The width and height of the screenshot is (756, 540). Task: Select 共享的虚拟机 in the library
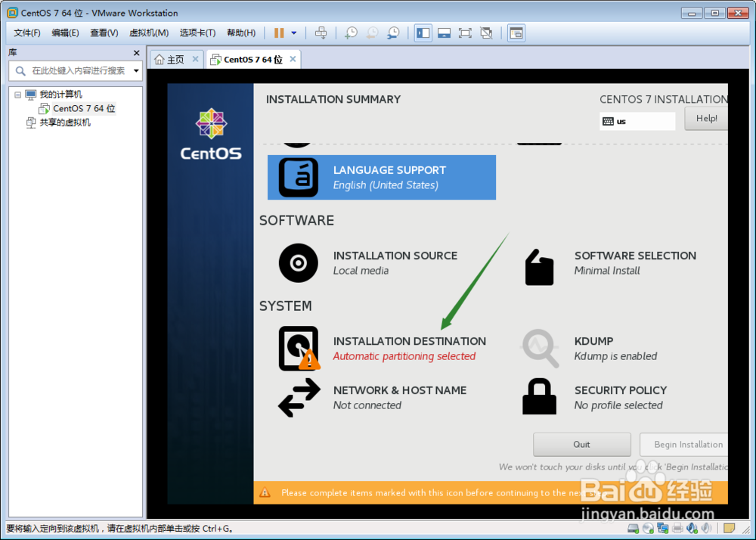click(64, 123)
